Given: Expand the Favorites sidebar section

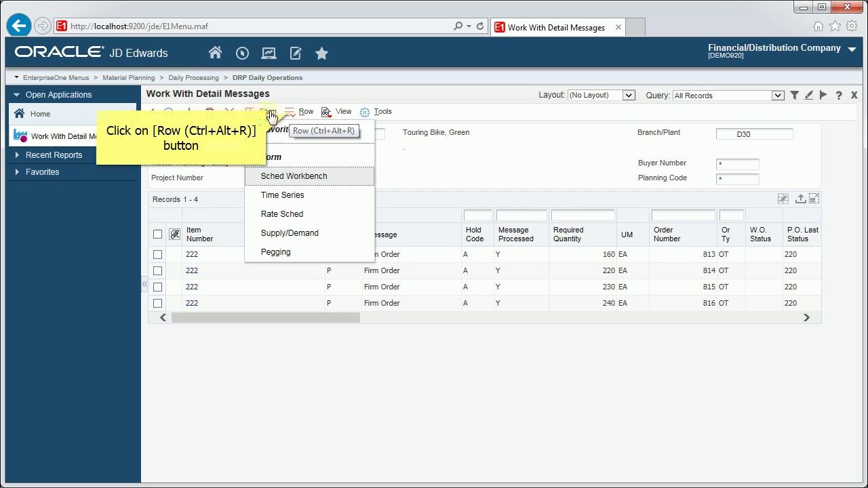Looking at the screenshot, I should [17, 172].
